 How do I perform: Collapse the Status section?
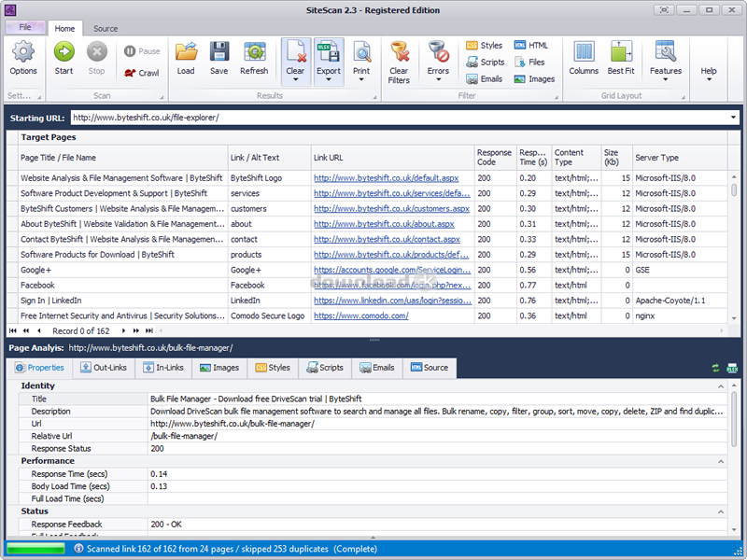click(x=721, y=511)
